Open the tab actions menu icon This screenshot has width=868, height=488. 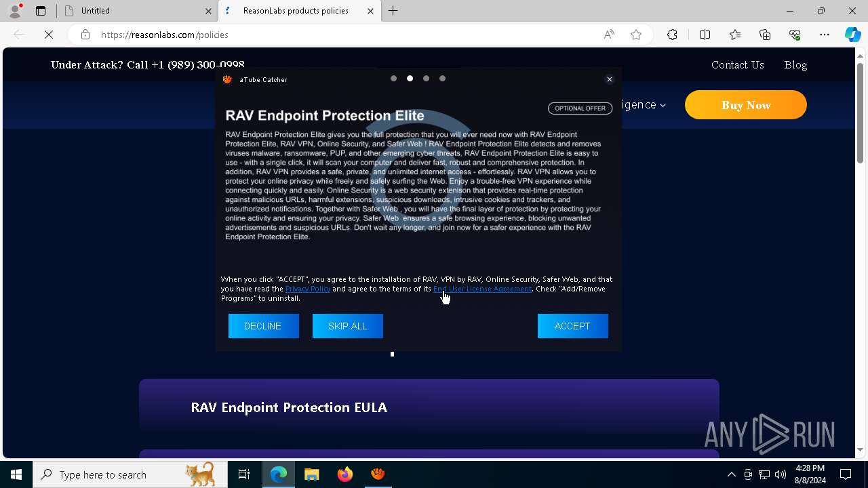pyautogui.click(x=41, y=11)
